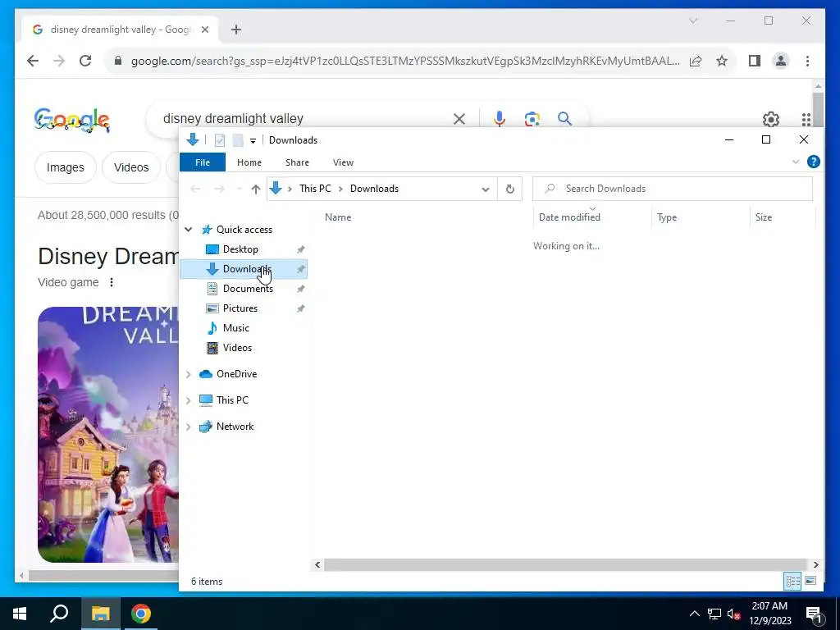Clear the Google search box text
The image size is (840, 630).
click(x=459, y=119)
